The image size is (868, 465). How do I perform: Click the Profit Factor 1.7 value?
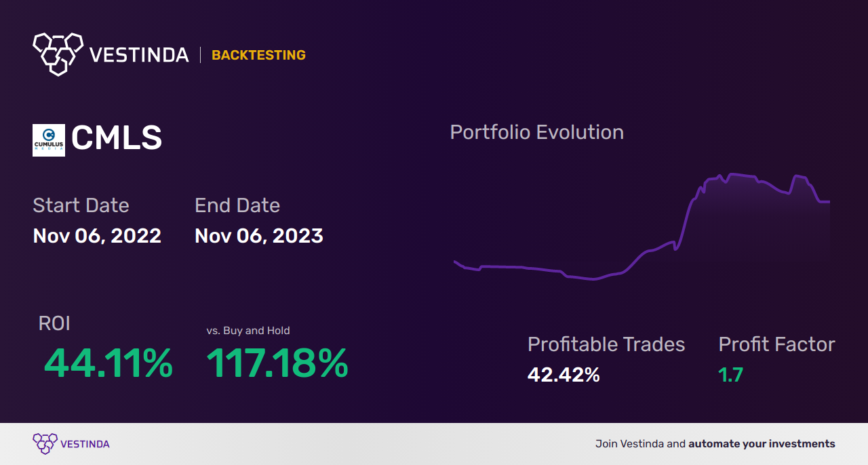[731, 375]
